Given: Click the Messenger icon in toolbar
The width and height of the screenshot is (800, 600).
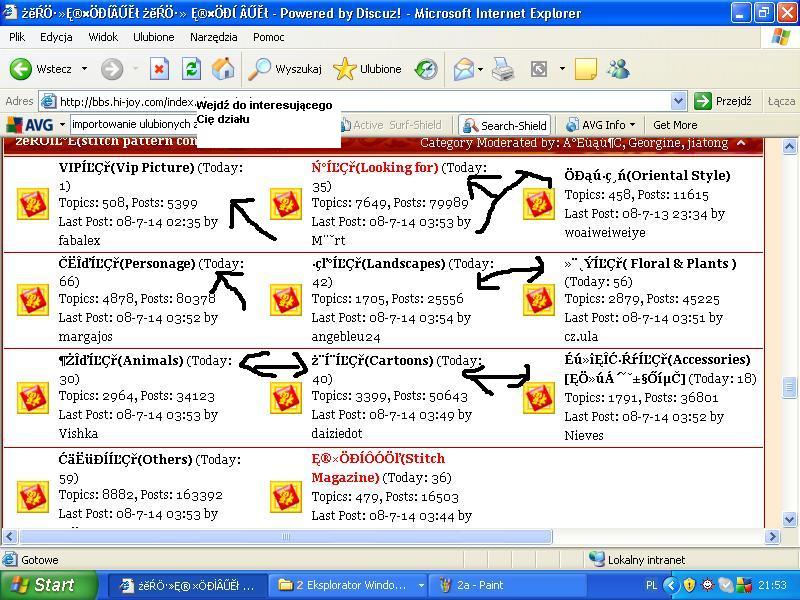Looking at the screenshot, I should tap(618, 69).
